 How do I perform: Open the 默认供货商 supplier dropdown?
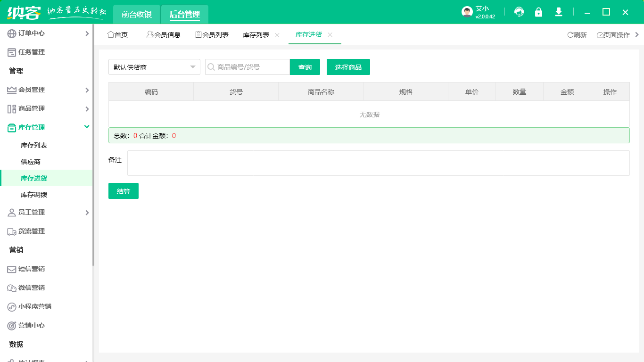(154, 67)
